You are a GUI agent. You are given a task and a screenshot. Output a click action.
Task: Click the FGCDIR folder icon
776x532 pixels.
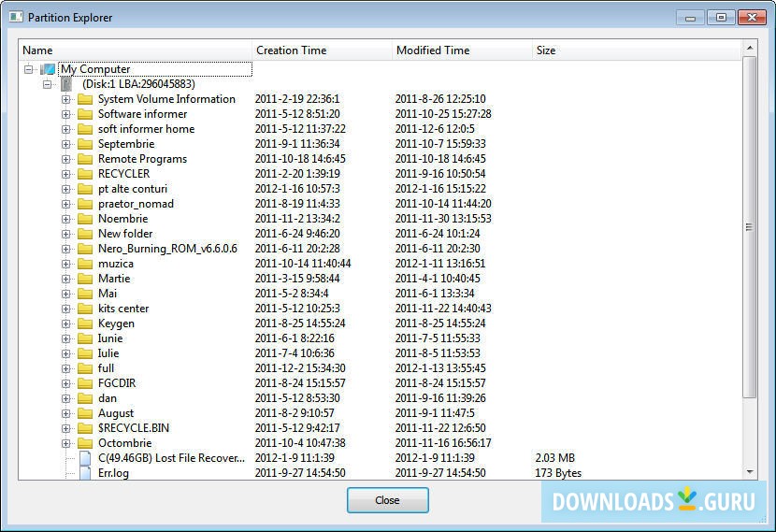click(x=85, y=383)
